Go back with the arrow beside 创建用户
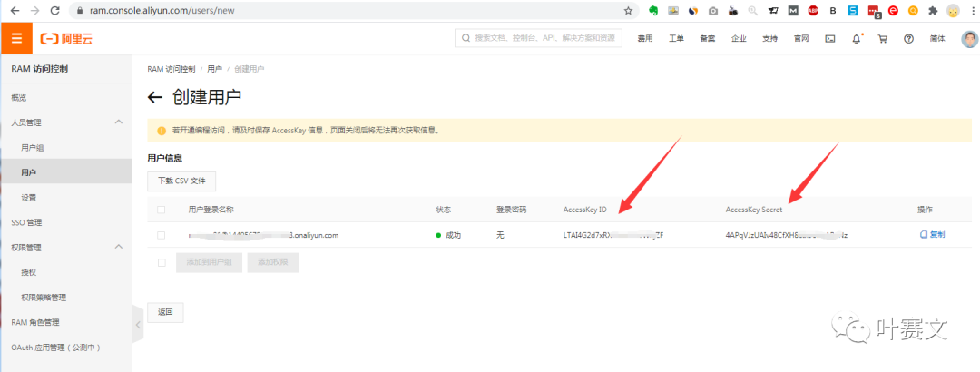 tap(154, 97)
